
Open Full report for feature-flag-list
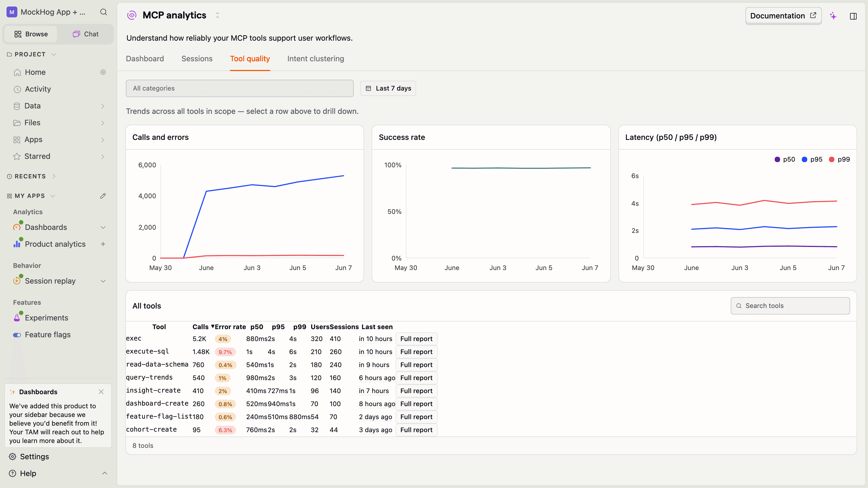[416, 417]
